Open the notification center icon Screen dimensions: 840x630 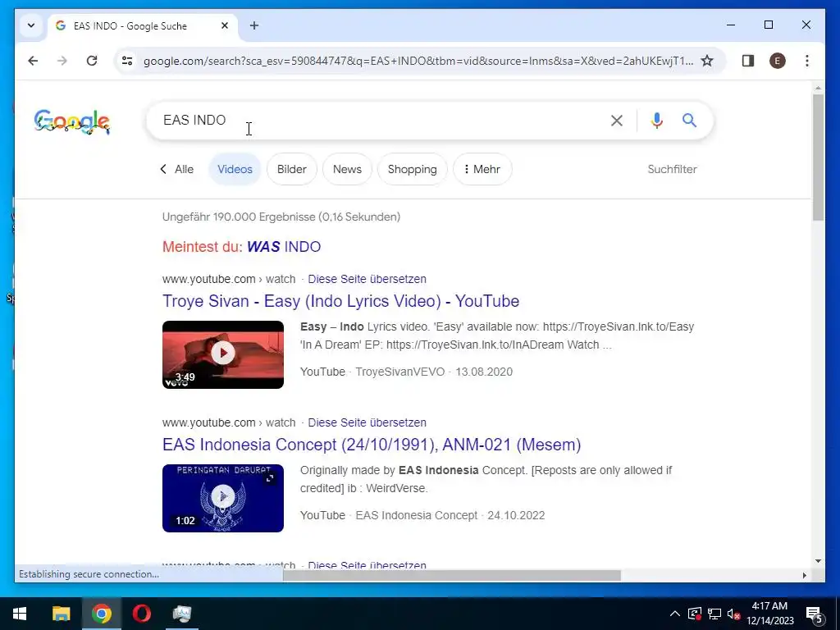tap(815, 614)
